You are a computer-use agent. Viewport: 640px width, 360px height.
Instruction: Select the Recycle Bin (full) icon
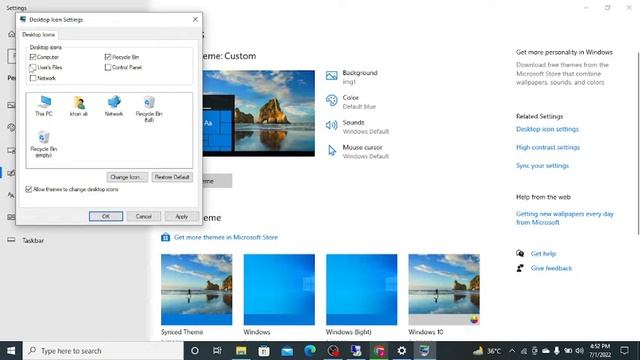(x=149, y=109)
